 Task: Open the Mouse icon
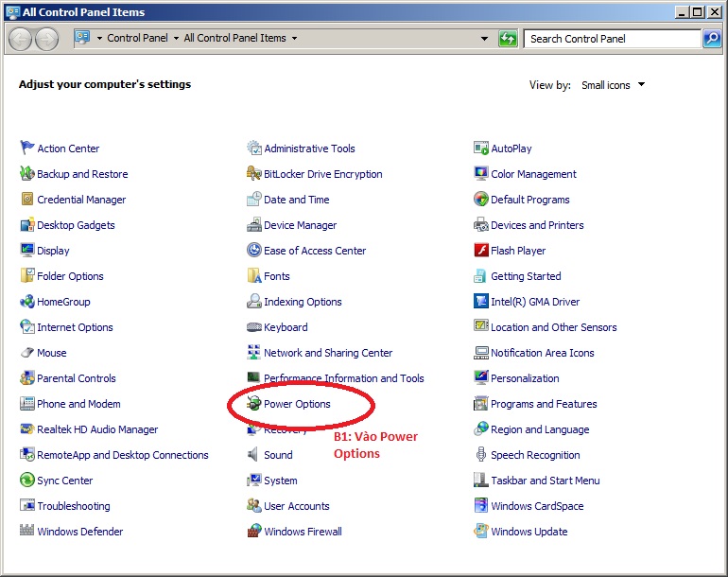pyautogui.click(x=26, y=352)
